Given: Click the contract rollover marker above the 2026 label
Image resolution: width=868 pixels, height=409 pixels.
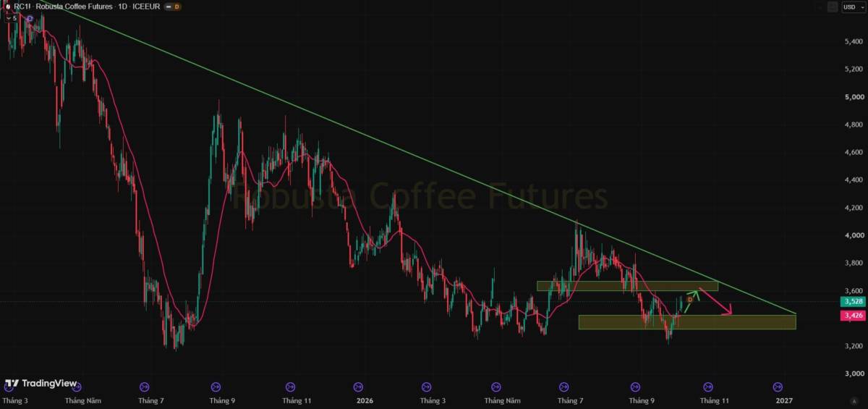Looking at the screenshot, I should click(359, 387).
